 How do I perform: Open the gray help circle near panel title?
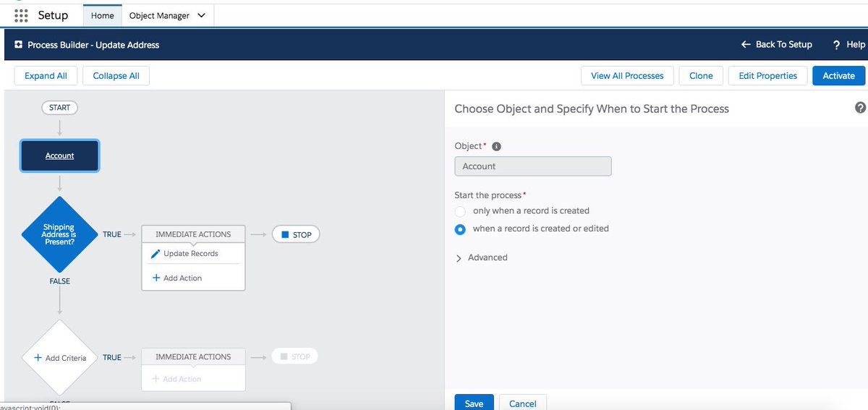pos(860,108)
